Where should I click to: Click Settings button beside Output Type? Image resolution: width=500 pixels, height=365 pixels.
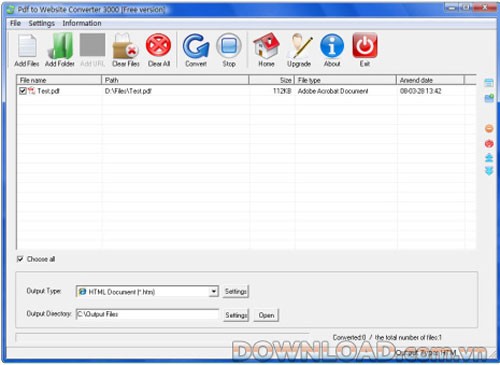[236, 291]
